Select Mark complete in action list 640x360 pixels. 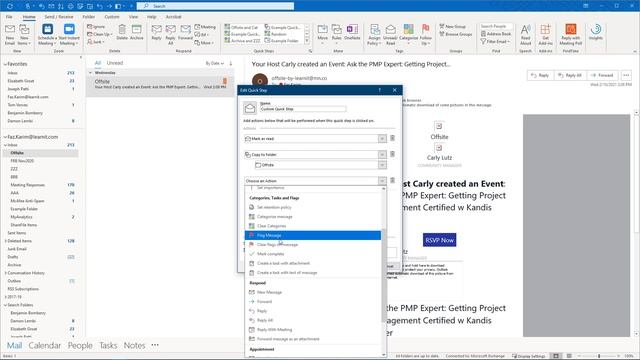pyautogui.click(x=313, y=254)
